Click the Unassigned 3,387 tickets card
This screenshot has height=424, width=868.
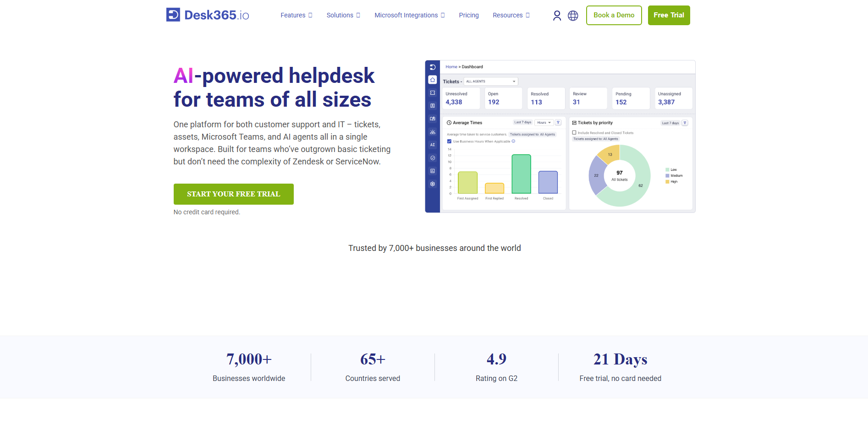pos(674,98)
